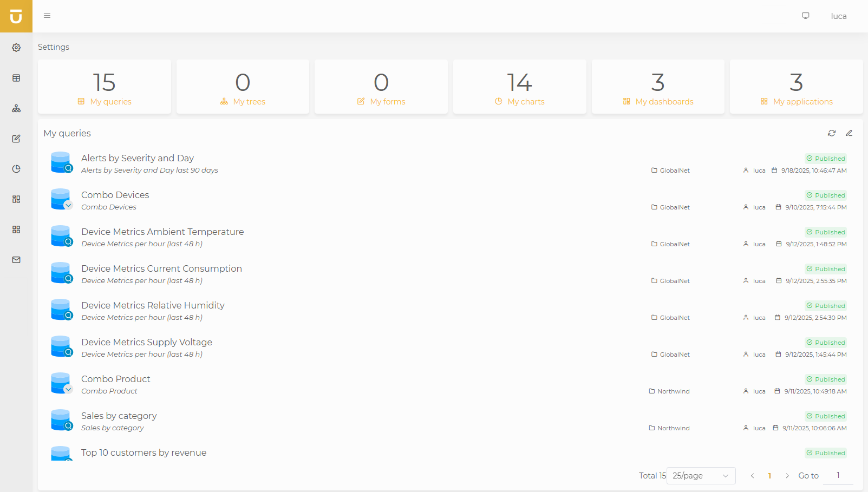
Task: Refresh the My queries list
Action: pyautogui.click(x=832, y=133)
